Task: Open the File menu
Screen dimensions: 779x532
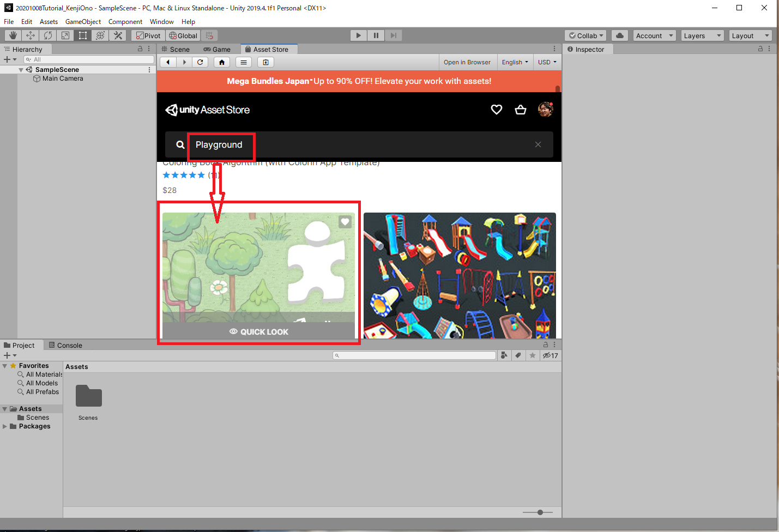Action: 9,22
